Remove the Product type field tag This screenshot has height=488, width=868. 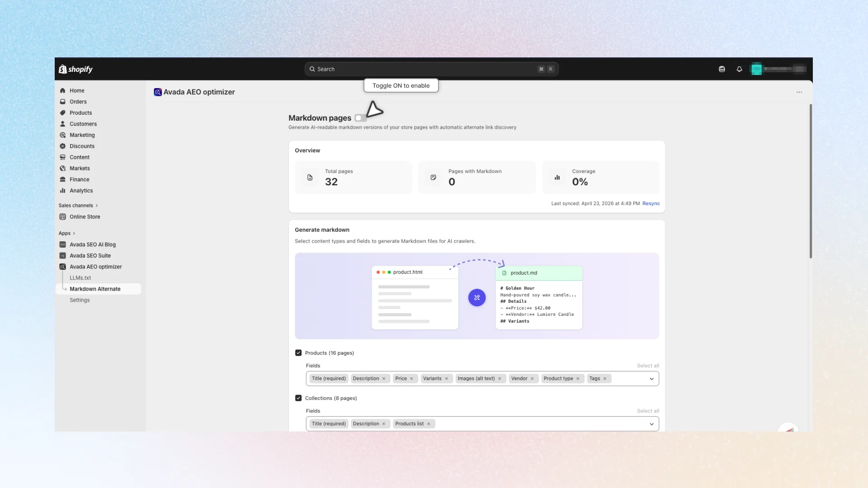578,379
